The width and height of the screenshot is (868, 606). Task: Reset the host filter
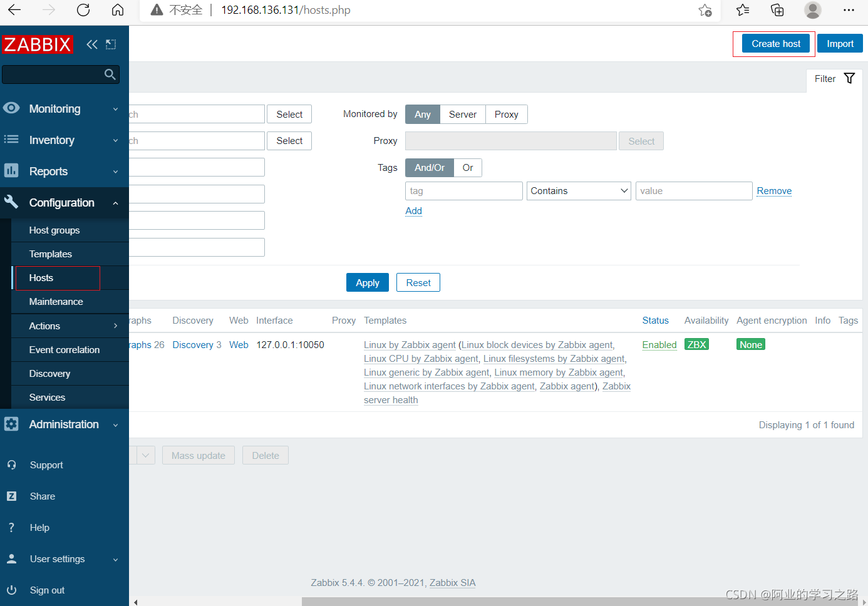pyautogui.click(x=418, y=283)
